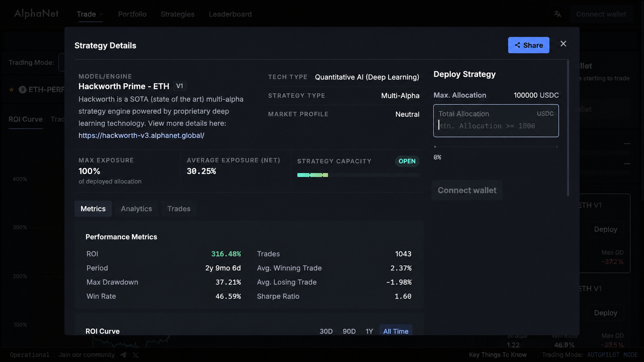Click the OPEN capacity status badge

[x=407, y=161]
